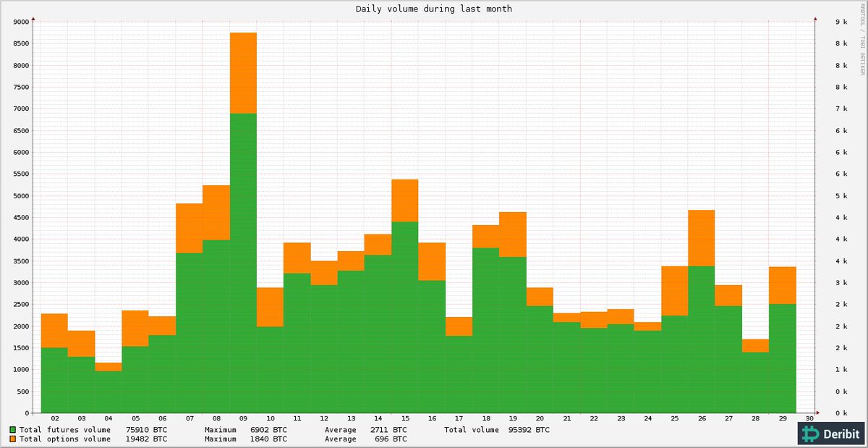Click the right y-axis label '9 k'
This screenshot has height=448, width=868.
coord(841,22)
